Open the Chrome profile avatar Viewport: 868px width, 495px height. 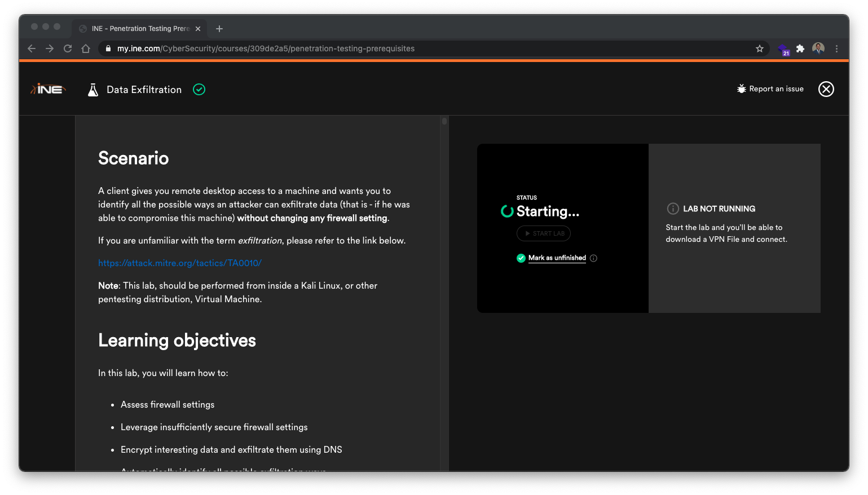818,48
